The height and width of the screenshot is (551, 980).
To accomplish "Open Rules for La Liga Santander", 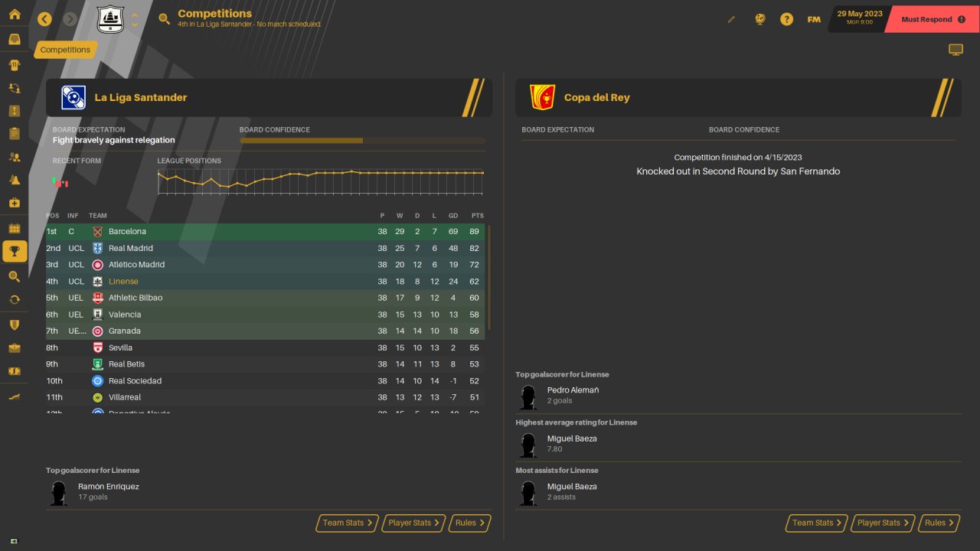I will 469,523.
